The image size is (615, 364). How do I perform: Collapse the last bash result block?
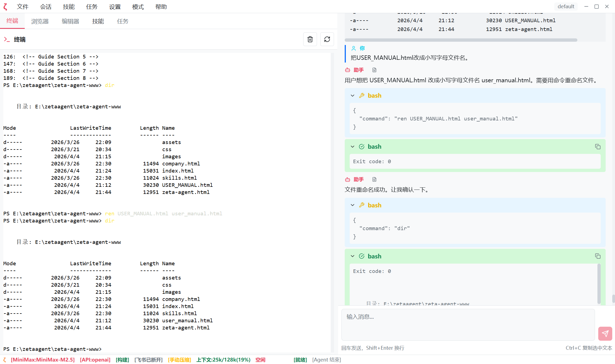pos(352,256)
